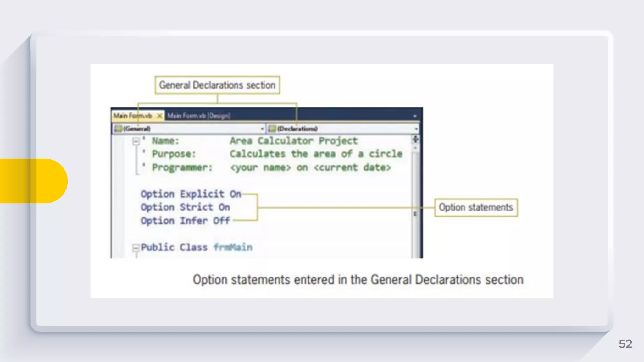Click the (Declarations) dropdown icon
Screen dimensions: 644x362
[272, 129]
